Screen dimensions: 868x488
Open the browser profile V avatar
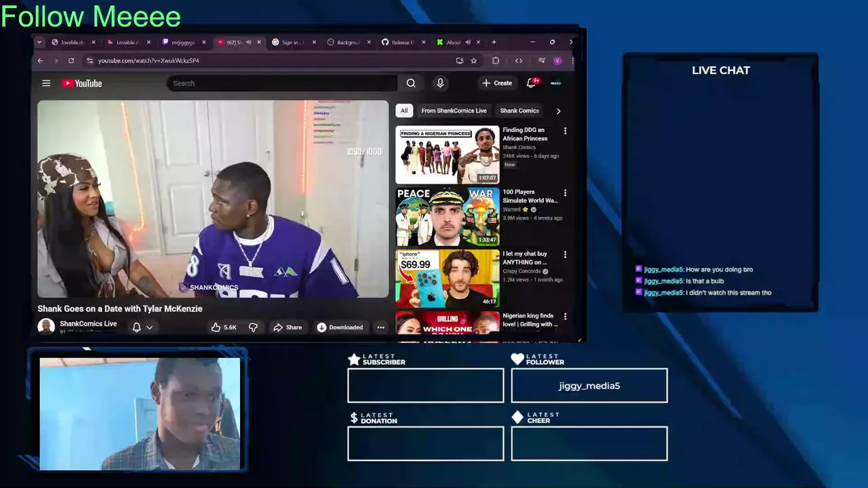(x=557, y=60)
